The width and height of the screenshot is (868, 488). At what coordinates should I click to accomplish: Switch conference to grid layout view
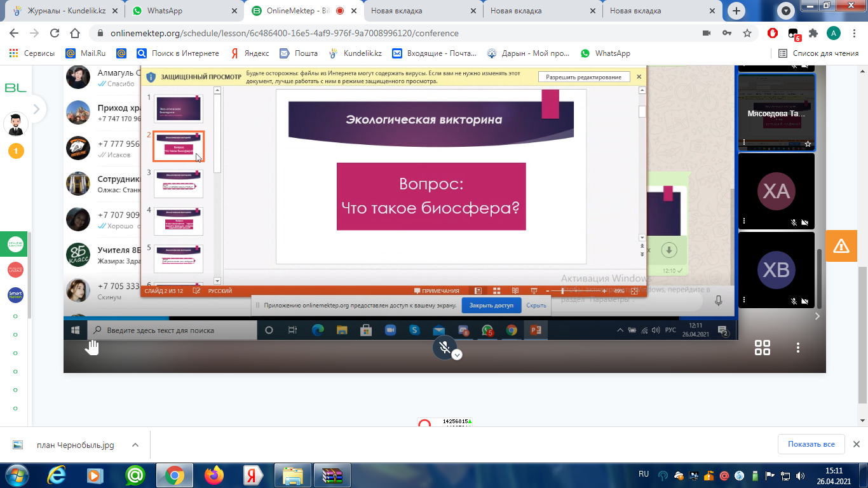pos(762,348)
